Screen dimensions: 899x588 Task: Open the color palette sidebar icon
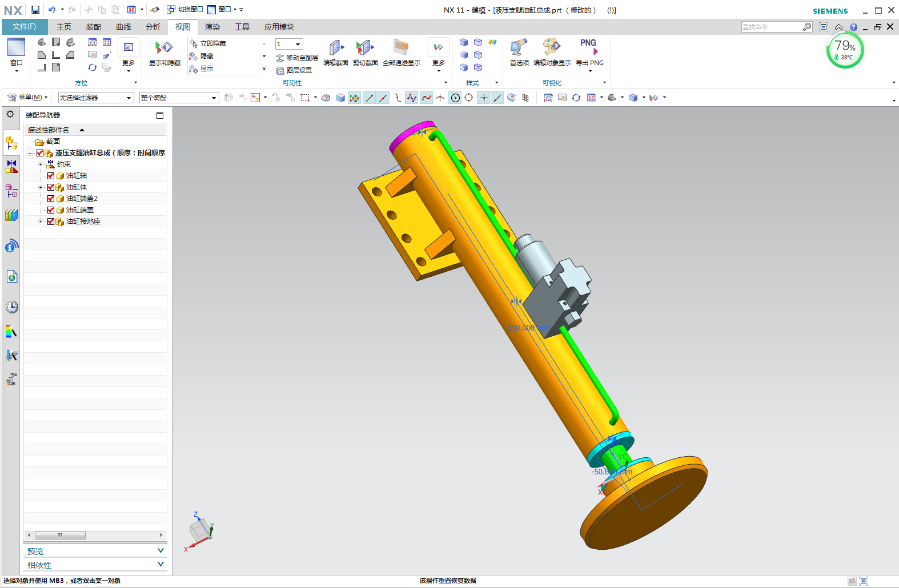11,331
